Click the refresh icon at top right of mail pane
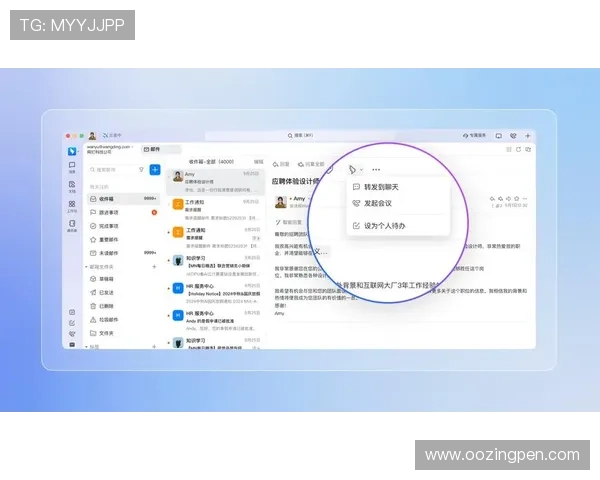 tap(518, 149)
